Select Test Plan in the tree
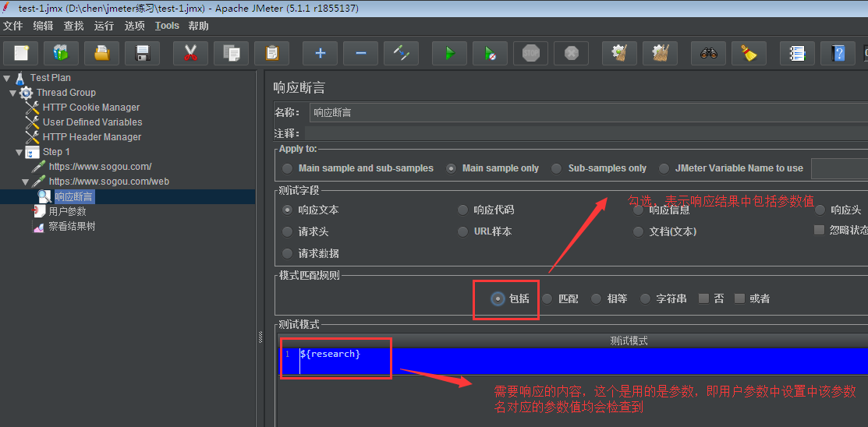 [51, 78]
